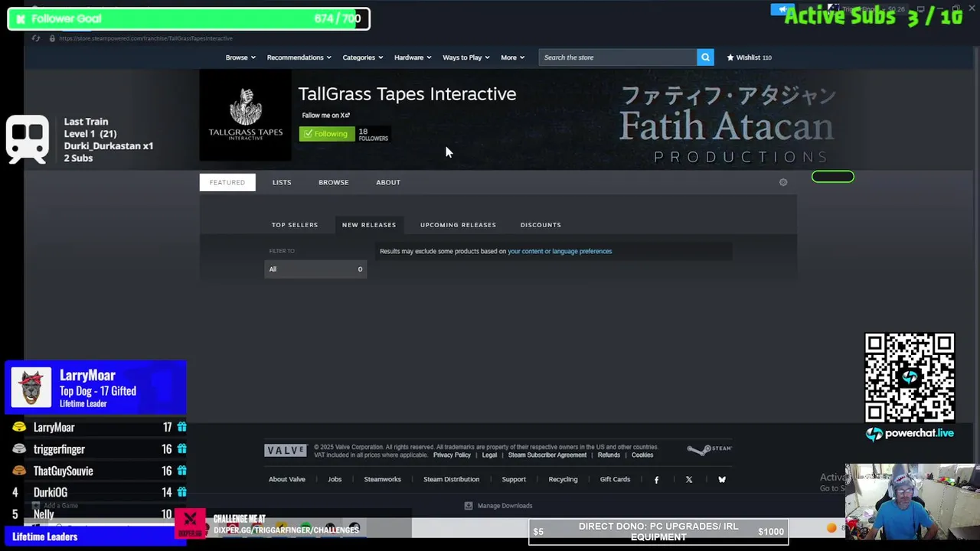Viewport: 980px width, 551px height.
Task: Click the settings gear icon beside tabs
Action: click(783, 182)
